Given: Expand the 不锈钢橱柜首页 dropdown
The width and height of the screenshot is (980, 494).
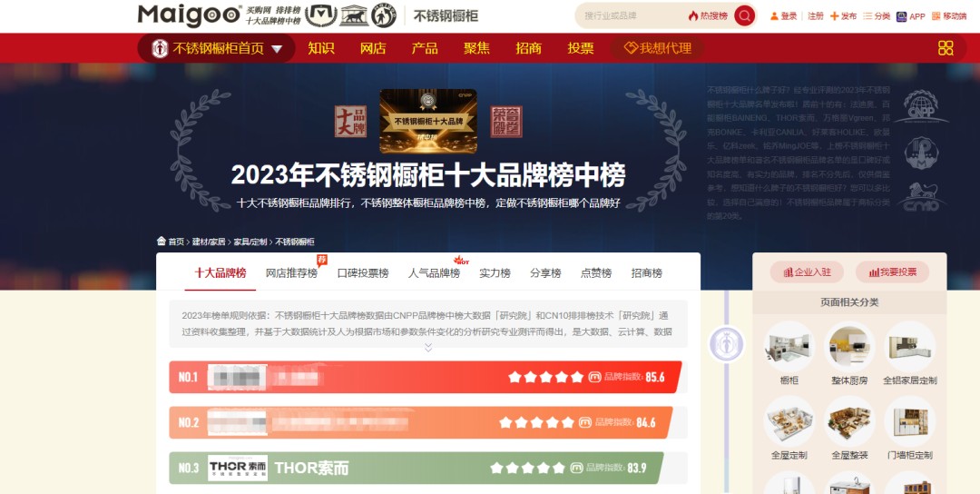Looking at the screenshot, I should [x=216, y=48].
